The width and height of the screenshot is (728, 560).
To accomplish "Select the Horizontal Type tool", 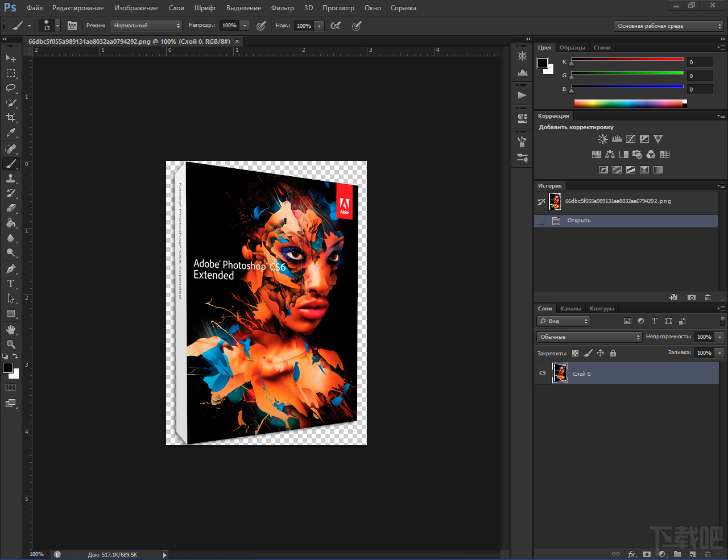I will [10, 284].
